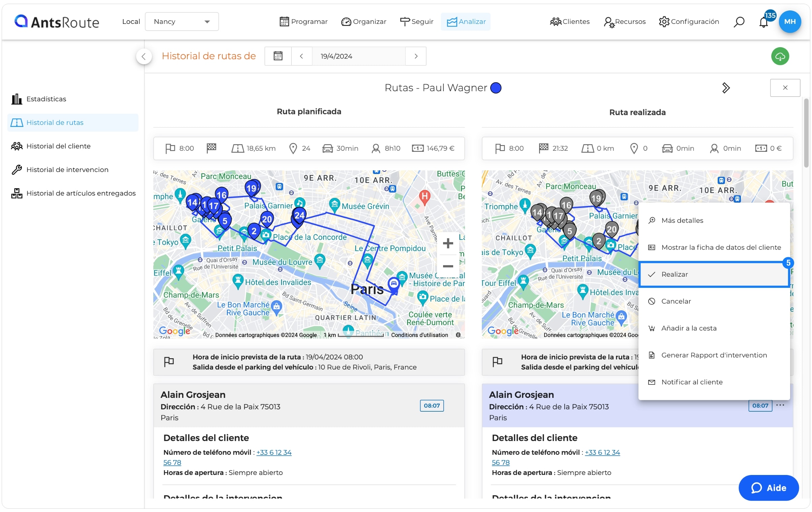The image size is (812, 512).
Task: Click gray marker 2 on realized map
Action: (x=598, y=241)
